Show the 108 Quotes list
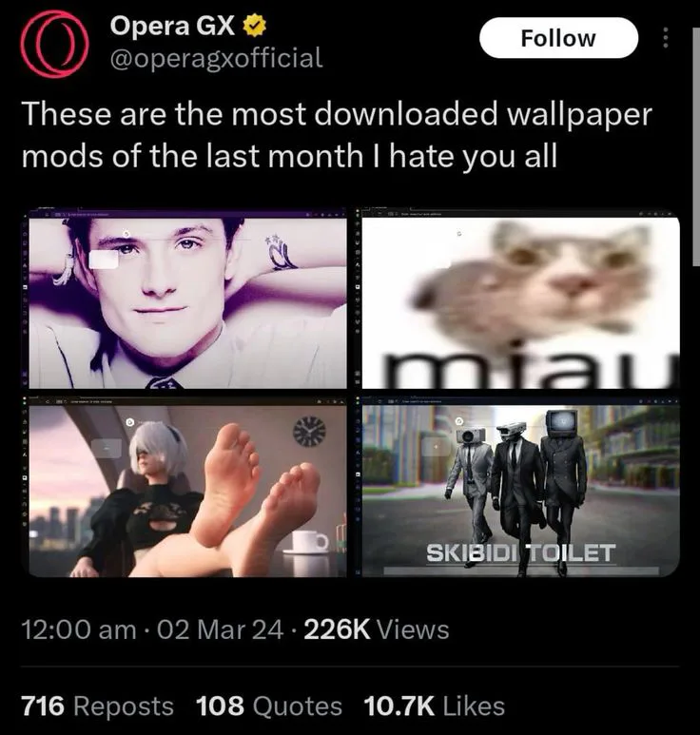 click(x=268, y=706)
